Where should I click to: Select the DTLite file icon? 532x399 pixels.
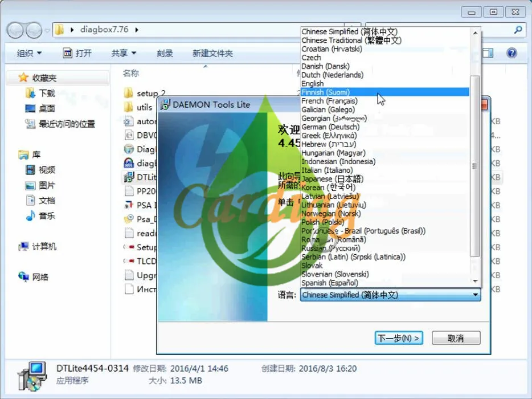click(129, 177)
